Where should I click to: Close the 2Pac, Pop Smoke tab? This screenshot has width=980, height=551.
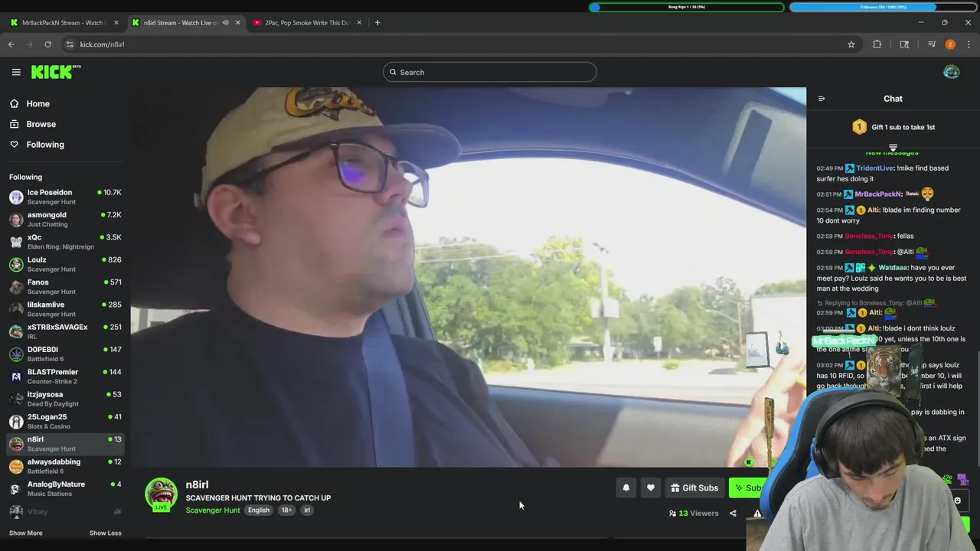click(x=359, y=23)
